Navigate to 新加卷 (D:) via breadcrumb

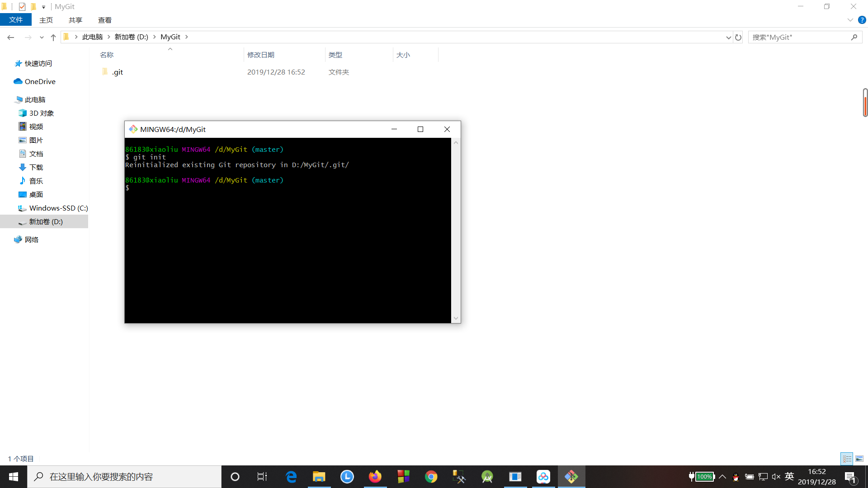132,37
